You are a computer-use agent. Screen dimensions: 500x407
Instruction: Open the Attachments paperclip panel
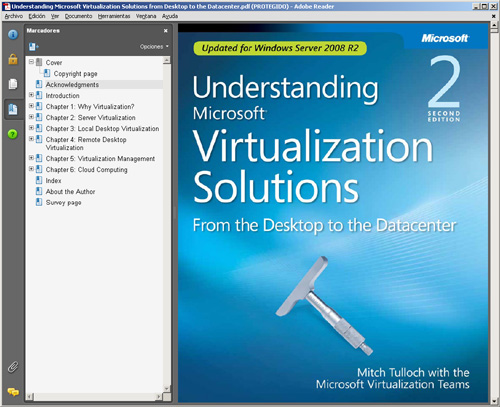(13, 367)
